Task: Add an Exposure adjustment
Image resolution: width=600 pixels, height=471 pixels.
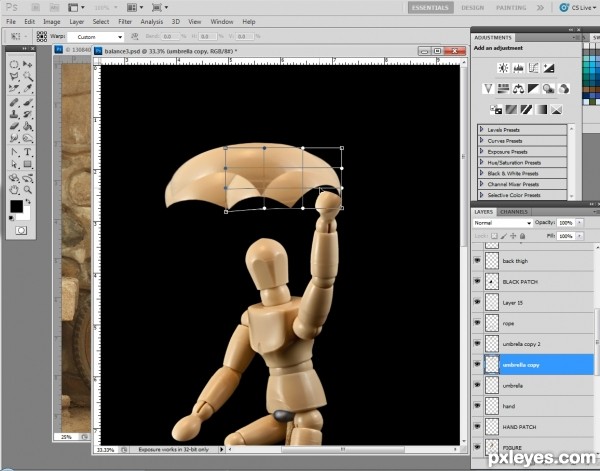Action: pyautogui.click(x=548, y=68)
